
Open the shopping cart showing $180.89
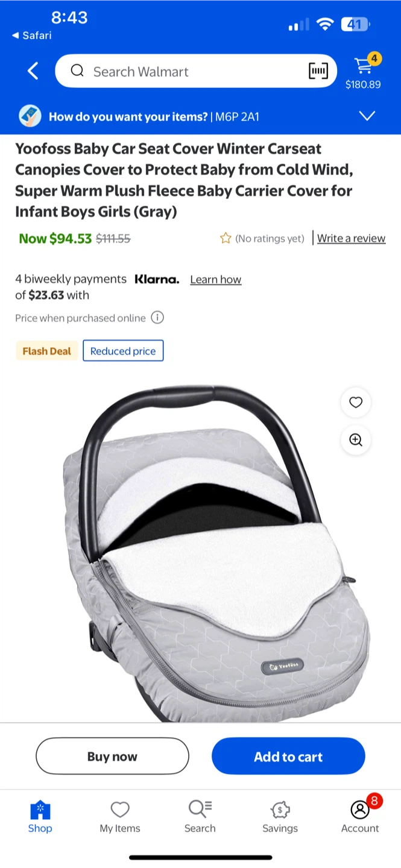click(363, 71)
